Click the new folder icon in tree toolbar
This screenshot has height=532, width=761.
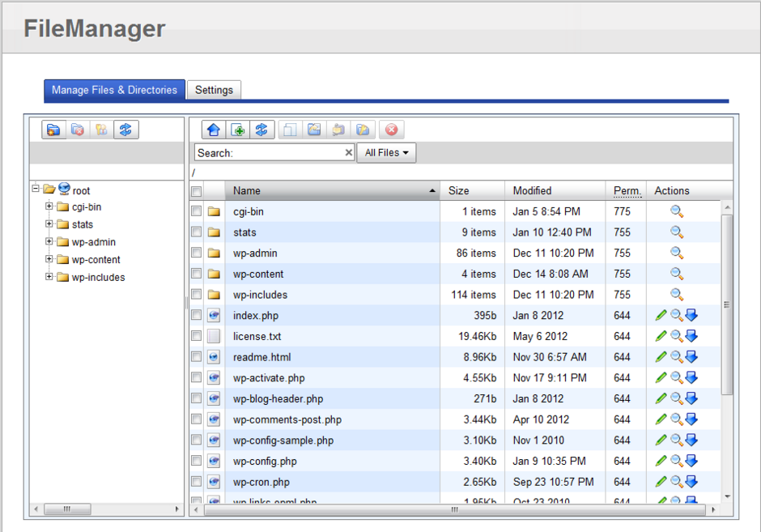pos(53,130)
